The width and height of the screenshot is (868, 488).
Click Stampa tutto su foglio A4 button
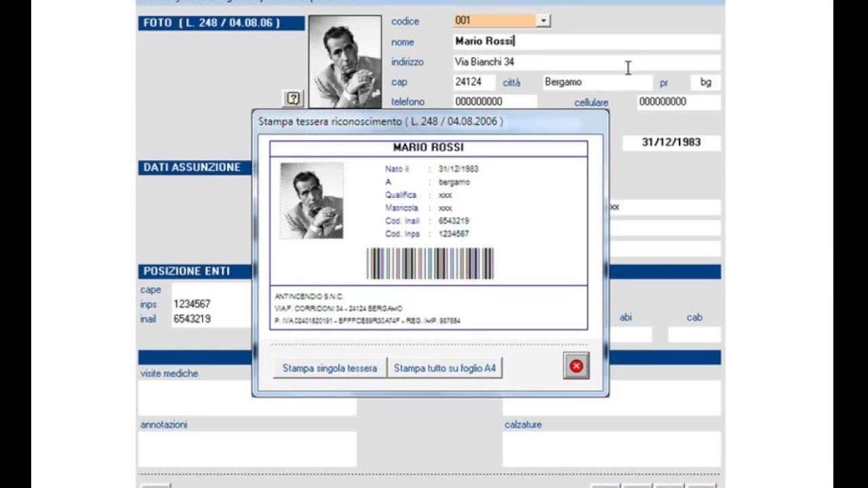(445, 368)
